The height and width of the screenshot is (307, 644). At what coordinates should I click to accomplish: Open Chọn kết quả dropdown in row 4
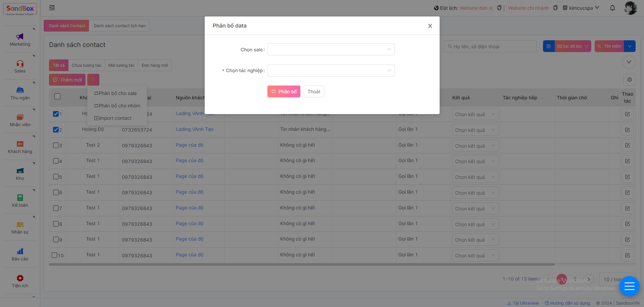pos(475,161)
